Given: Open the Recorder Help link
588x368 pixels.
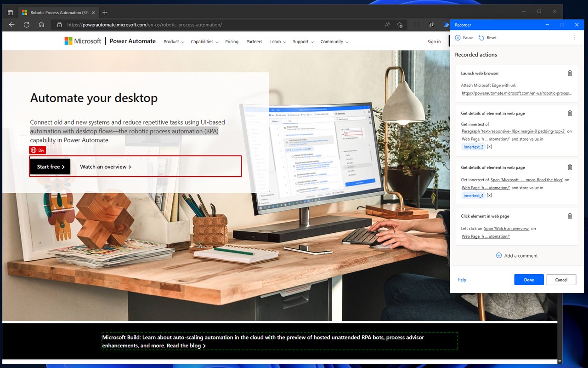Looking at the screenshot, I should click(x=462, y=280).
